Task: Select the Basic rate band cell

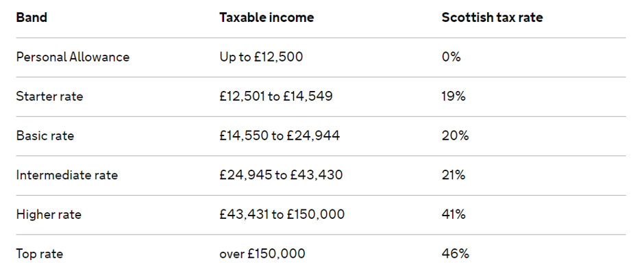Action: pos(45,135)
